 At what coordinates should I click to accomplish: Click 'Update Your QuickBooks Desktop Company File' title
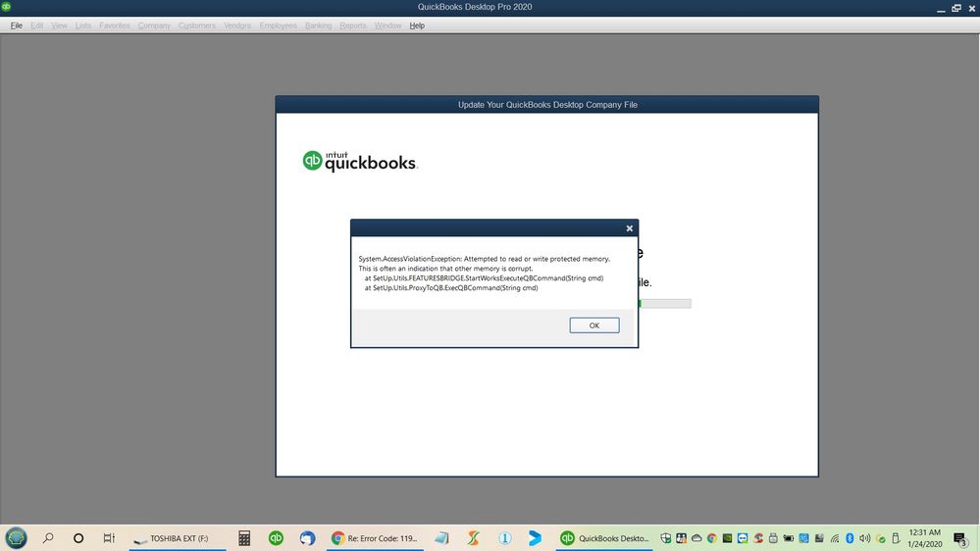click(x=547, y=104)
